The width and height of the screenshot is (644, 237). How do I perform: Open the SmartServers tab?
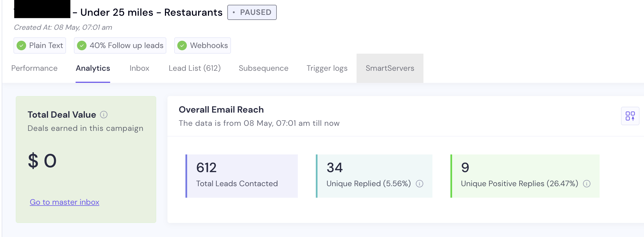(x=390, y=68)
